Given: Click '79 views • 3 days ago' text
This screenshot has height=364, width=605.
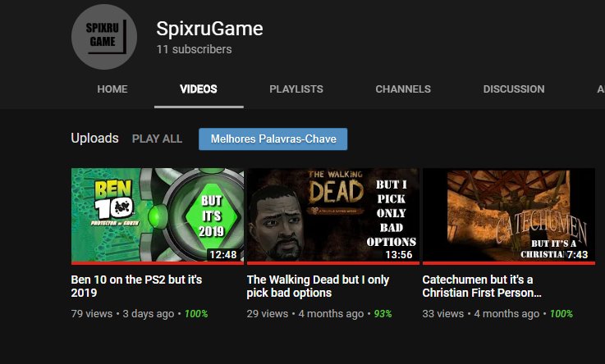Looking at the screenshot, I should tap(122, 313).
